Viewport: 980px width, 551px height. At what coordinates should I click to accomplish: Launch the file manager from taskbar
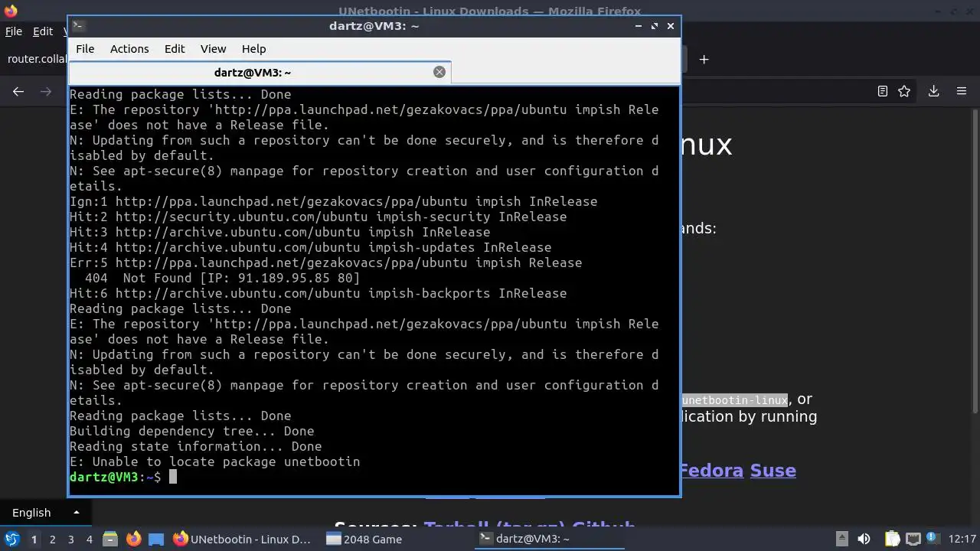point(110,539)
